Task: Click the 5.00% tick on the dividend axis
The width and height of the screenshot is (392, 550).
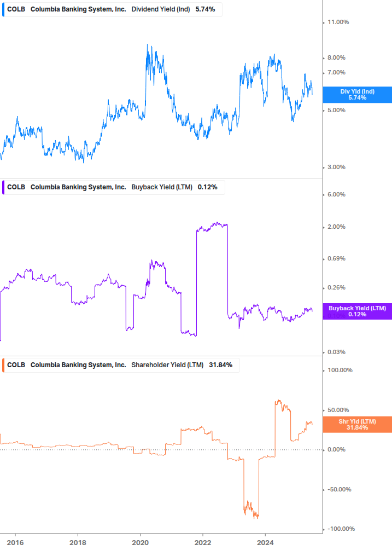Action: tap(336, 110)
